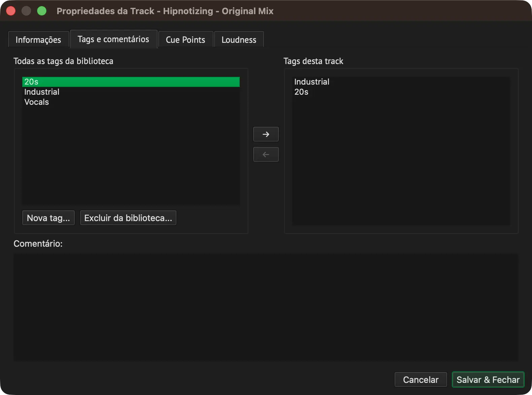The height and width of the screenshot is (395, 532).
Task: Open the Tags e comentários tab
Action: tap(113, 39)
